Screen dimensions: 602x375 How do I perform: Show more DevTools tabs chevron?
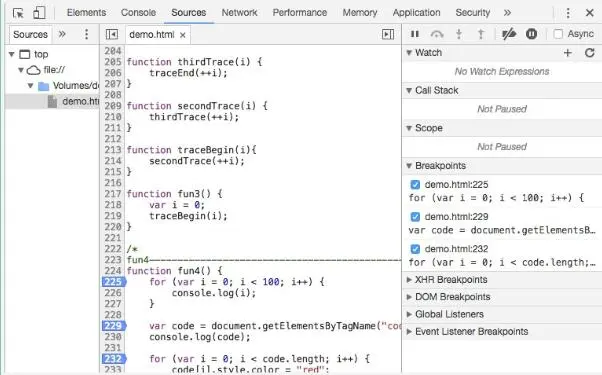click(507, 13)
